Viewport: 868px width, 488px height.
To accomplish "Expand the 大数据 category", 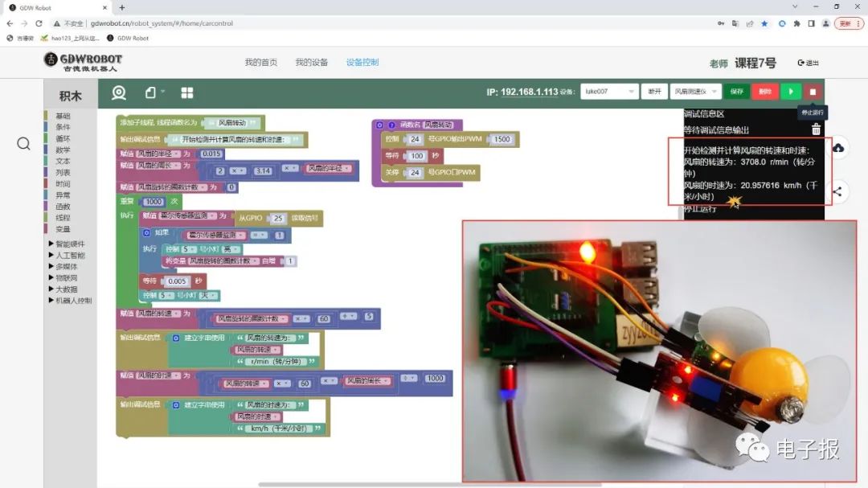I will coord(63,289).
